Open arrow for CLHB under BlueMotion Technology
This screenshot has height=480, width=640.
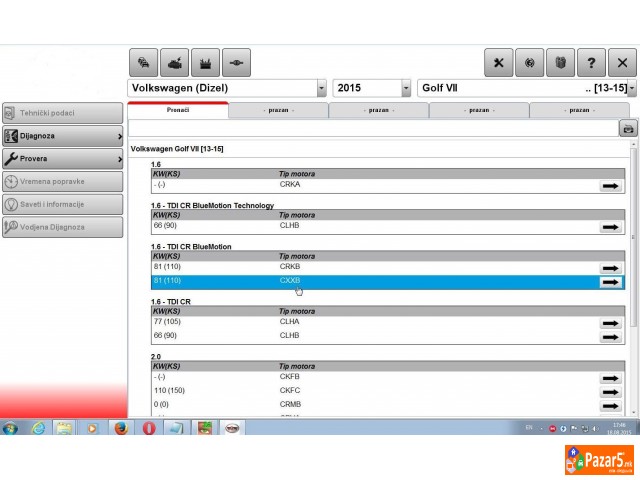pyautogui.click(x=610, y=227)
